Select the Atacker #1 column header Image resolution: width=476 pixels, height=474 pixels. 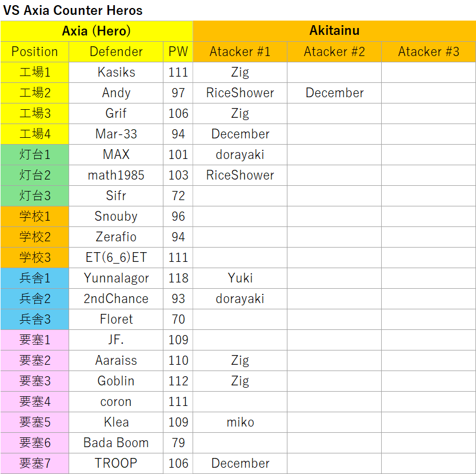(x=240, y=51)
